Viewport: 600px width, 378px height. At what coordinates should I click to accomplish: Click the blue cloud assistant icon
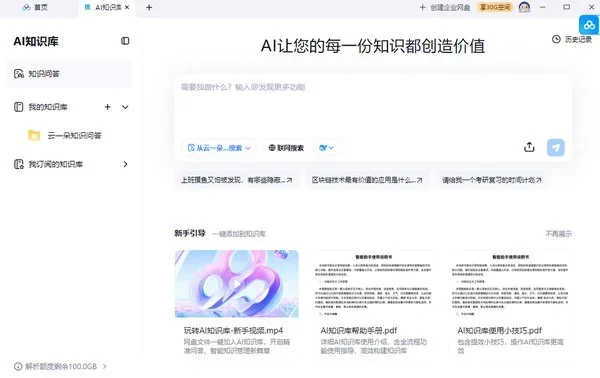[589, 25]
